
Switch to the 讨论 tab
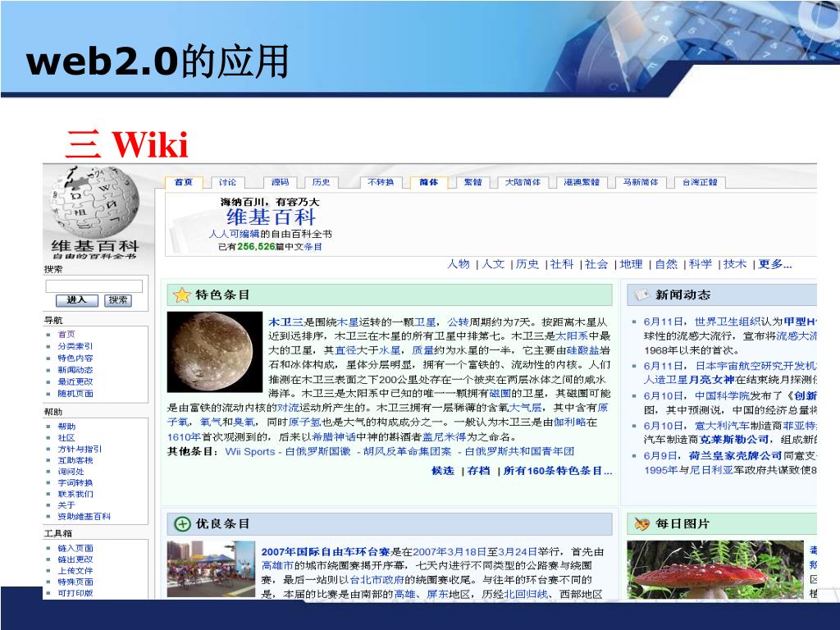[x=227, y=182]
